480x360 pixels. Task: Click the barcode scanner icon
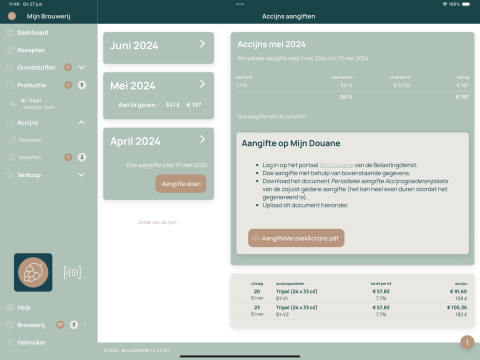[72, 272]
